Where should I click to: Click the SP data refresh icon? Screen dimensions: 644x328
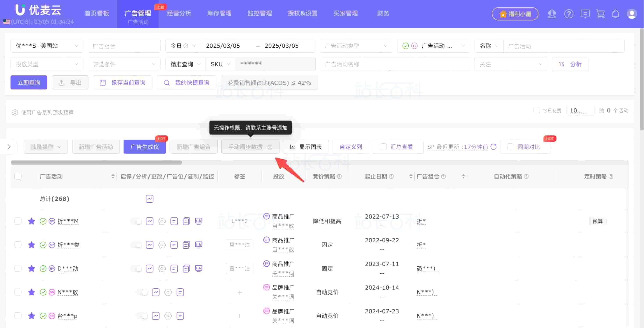[x=494, y=147]
